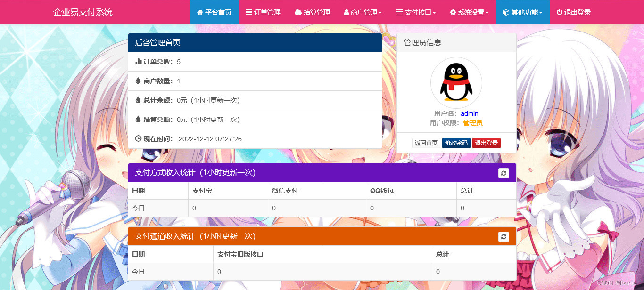Click the 企业易支付系统 brand title

83,12
